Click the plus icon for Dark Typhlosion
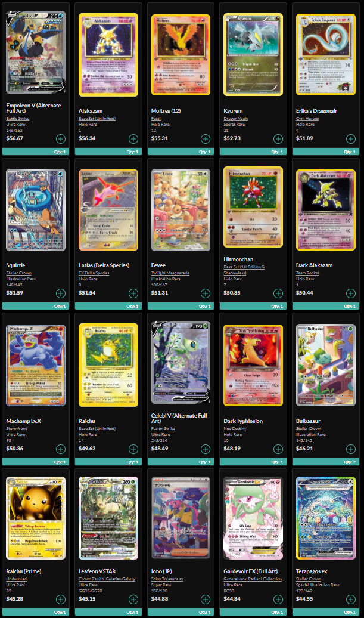364x618 pixels. (278, 449)
